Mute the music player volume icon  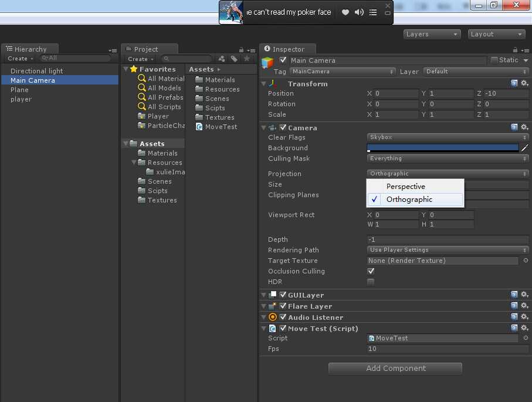[x=359, y=12]
